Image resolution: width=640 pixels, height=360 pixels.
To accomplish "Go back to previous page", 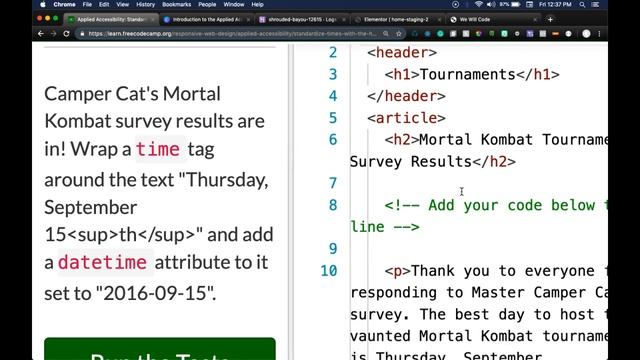I will pyautogui.click(x=40, y=34).
